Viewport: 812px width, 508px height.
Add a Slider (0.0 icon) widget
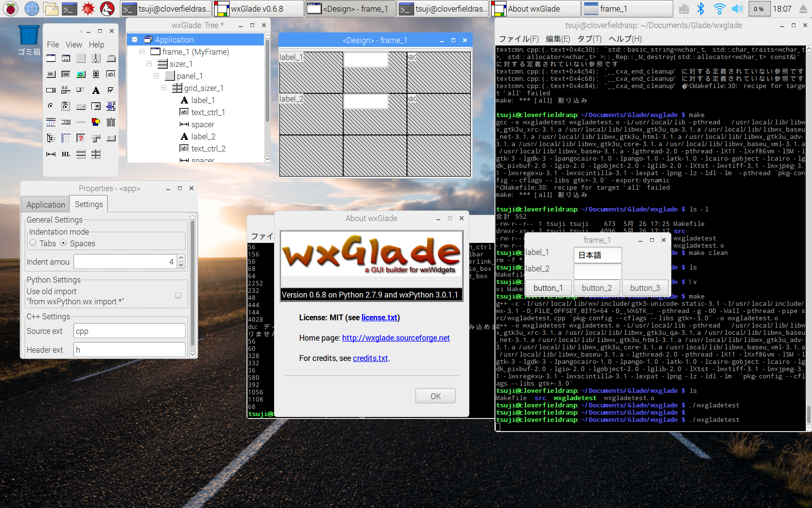pos(66,90)
